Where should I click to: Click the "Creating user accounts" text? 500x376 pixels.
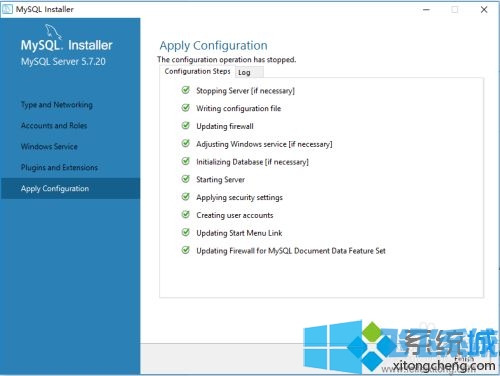click(235, 215)
